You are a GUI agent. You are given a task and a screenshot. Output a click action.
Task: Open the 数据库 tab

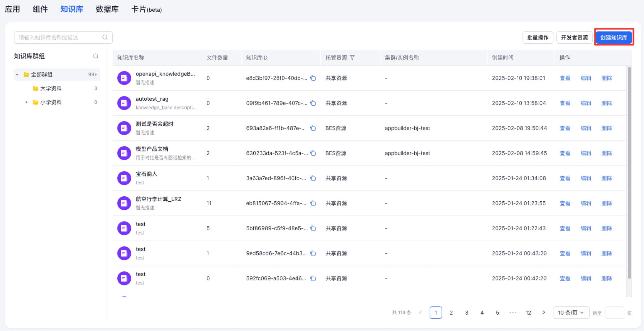[107, 9]
